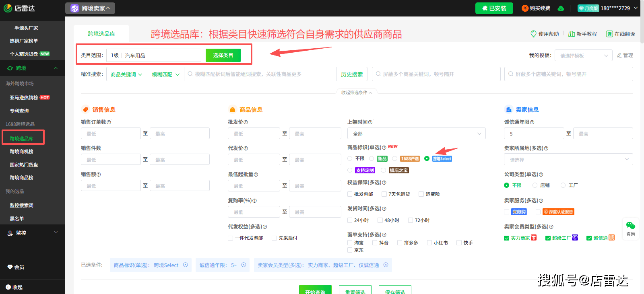The height and width of the screenshot is (294, 644).
Task: Click the 跨境卖家 planet icon
Action: [x=74, y=8]
